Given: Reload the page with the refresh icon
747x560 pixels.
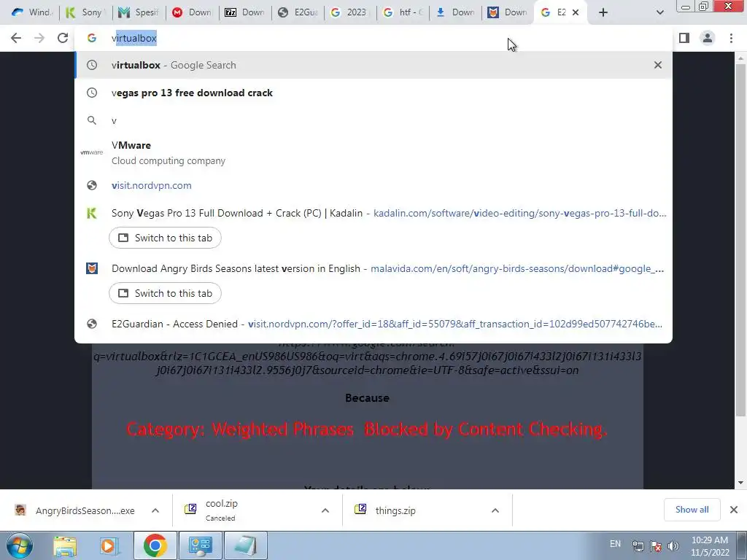Looking at the screenshot, I should 63,38.
